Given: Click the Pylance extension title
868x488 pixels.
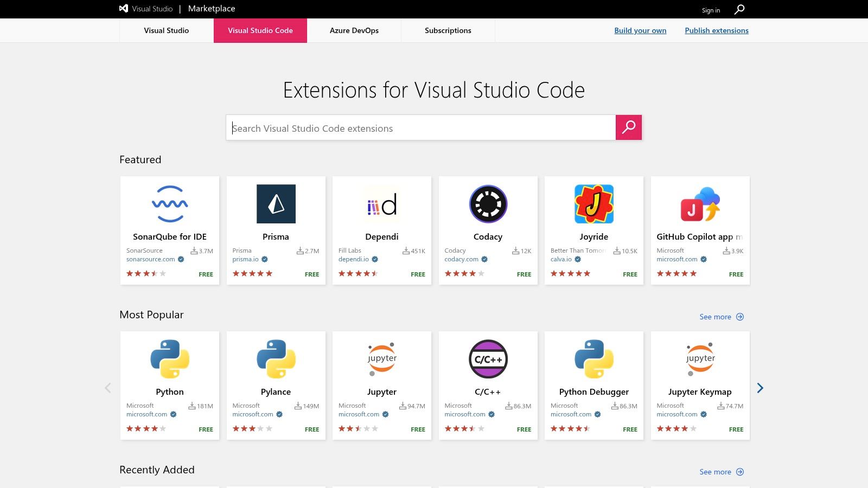Looking at the screenshot, I should 276,391.
